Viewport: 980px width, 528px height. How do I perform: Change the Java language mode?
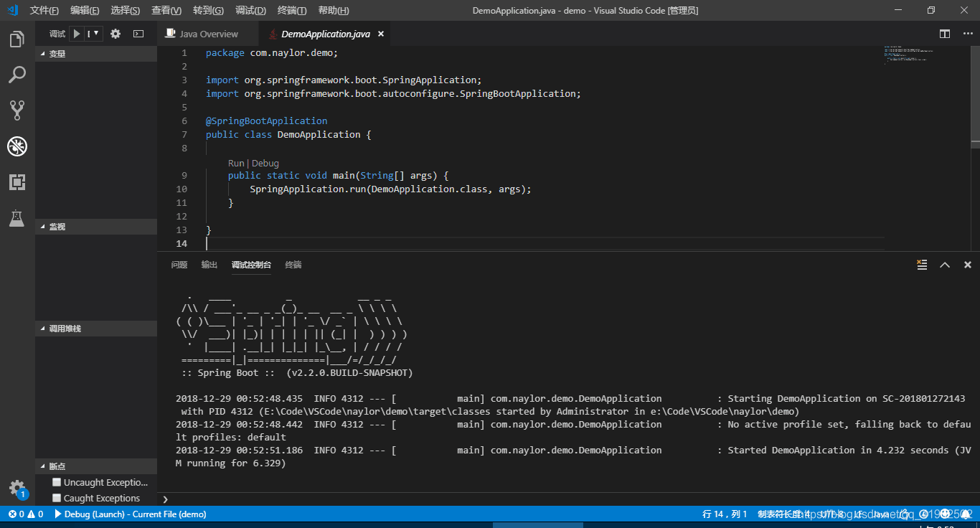[880, 514]
